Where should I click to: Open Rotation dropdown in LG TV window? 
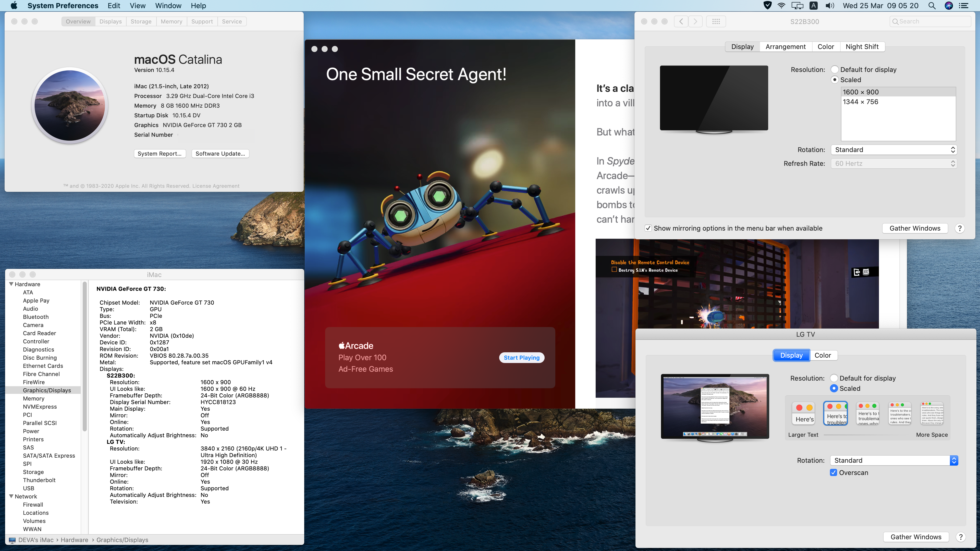tap(894, 460)
